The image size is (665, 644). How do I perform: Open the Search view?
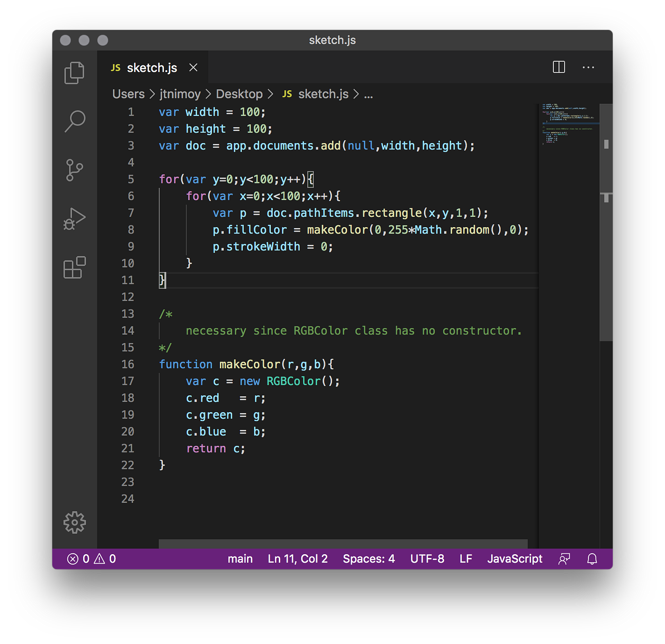point(74,121)
